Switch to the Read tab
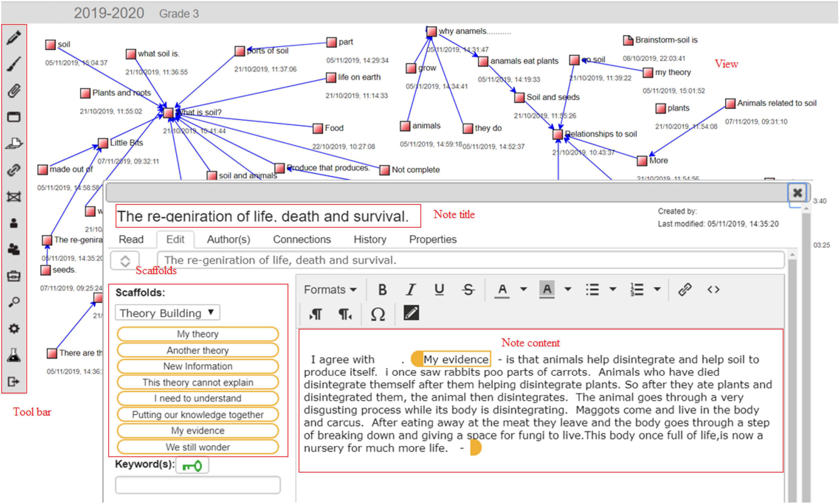 [131, 239]
